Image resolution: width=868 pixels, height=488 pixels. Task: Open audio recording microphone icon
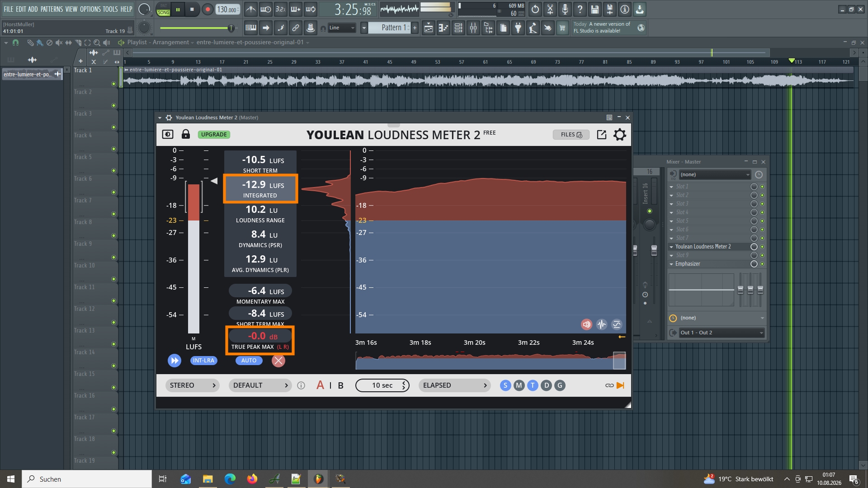(x=565, y=9)
